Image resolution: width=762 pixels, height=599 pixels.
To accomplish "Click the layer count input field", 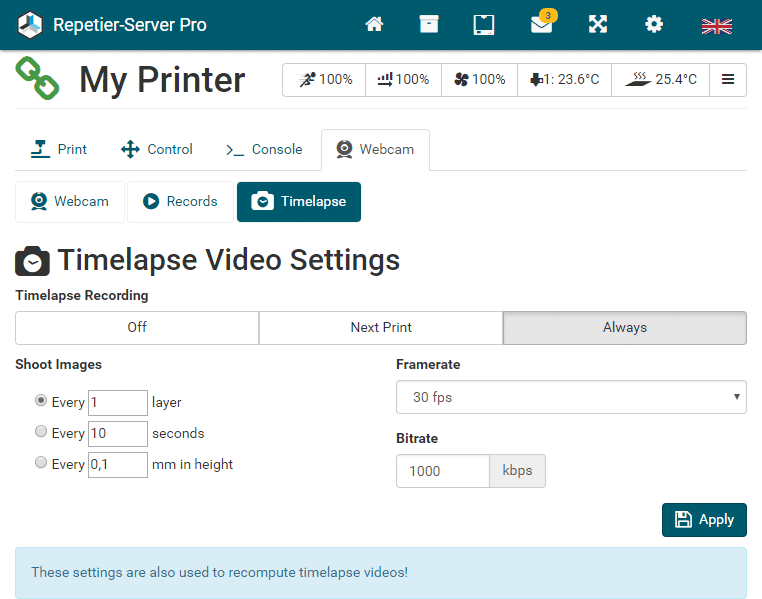I will (x=118, y=403).
